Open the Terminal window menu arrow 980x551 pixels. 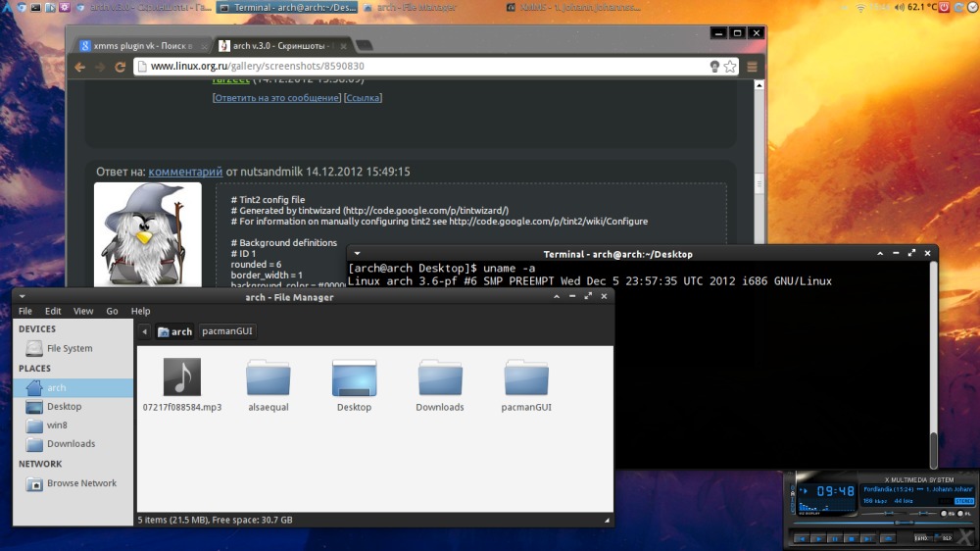coord(357,254)
